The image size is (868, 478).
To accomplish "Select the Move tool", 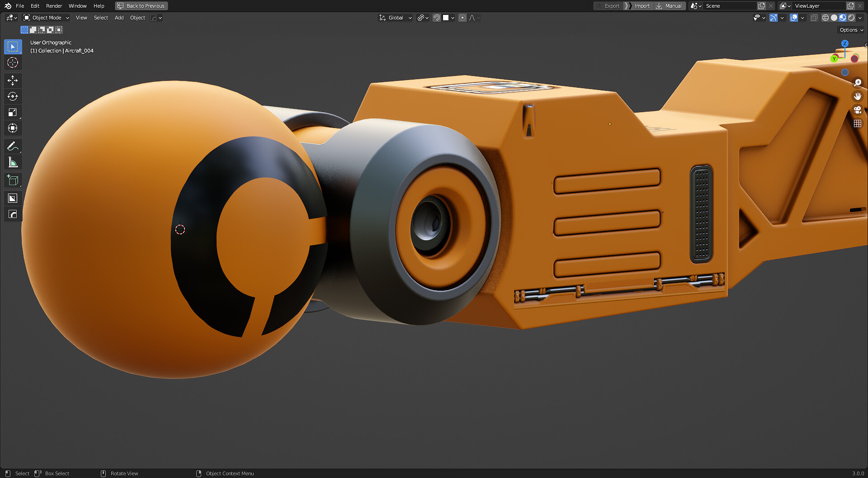I will 13,80.
